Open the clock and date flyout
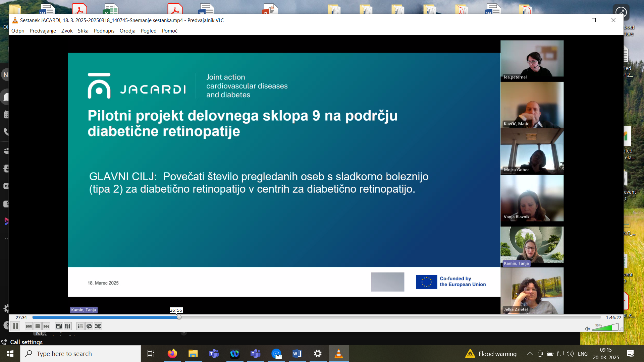644x362 pixels. coord(606,354)
